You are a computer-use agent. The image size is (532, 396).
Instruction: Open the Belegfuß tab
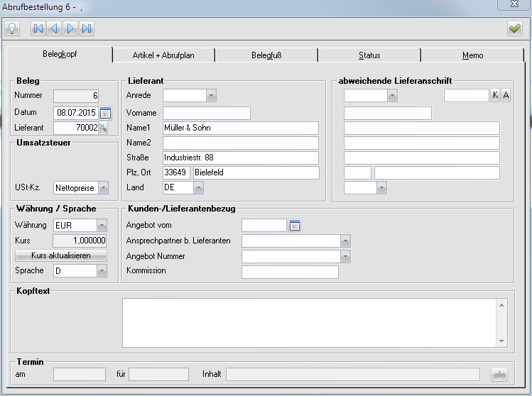266,55
